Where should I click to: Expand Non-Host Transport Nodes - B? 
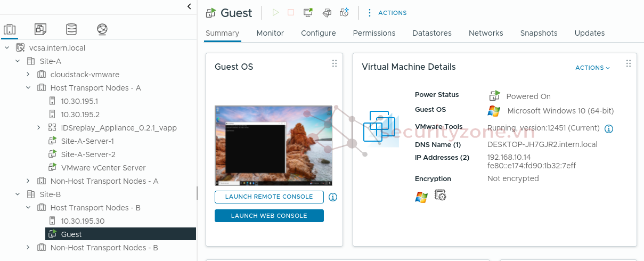28,248
